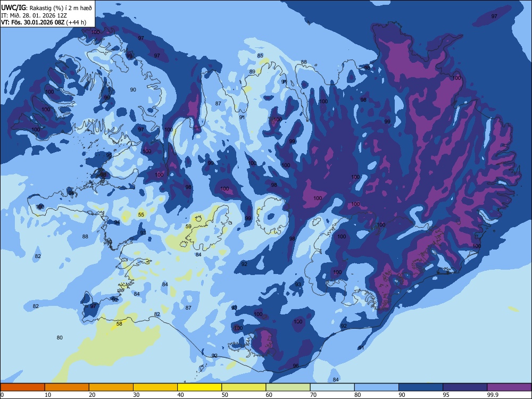Click the humidity value 58 near south coast

119,323
